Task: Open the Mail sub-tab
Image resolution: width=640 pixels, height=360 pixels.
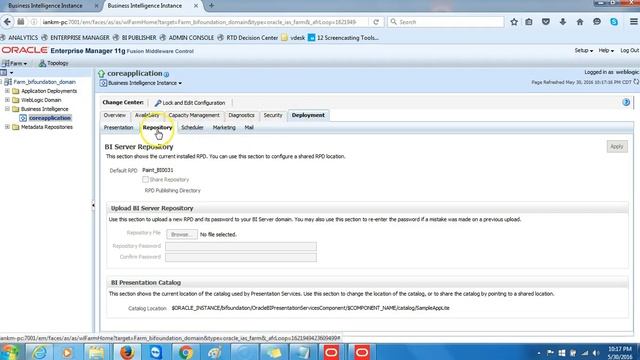Action: 249,127
